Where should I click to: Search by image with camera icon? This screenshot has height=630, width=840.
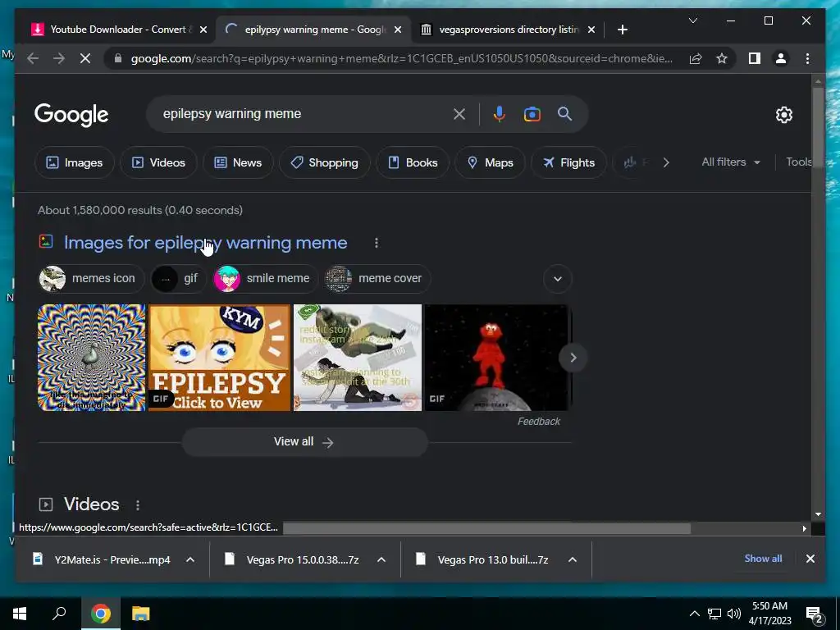coord(532,114)
